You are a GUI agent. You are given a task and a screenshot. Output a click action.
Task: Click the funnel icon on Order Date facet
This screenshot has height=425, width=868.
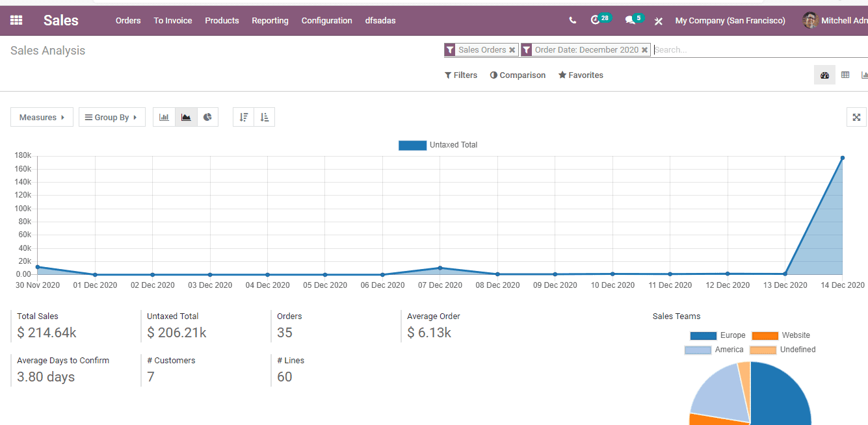pos(527,50)
